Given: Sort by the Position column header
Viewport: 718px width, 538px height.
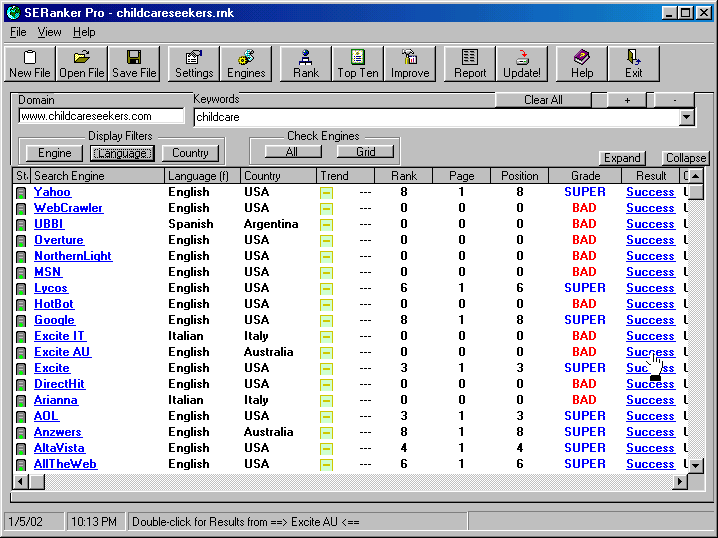Looking at the screenshot, I should (x=519, y=176).
